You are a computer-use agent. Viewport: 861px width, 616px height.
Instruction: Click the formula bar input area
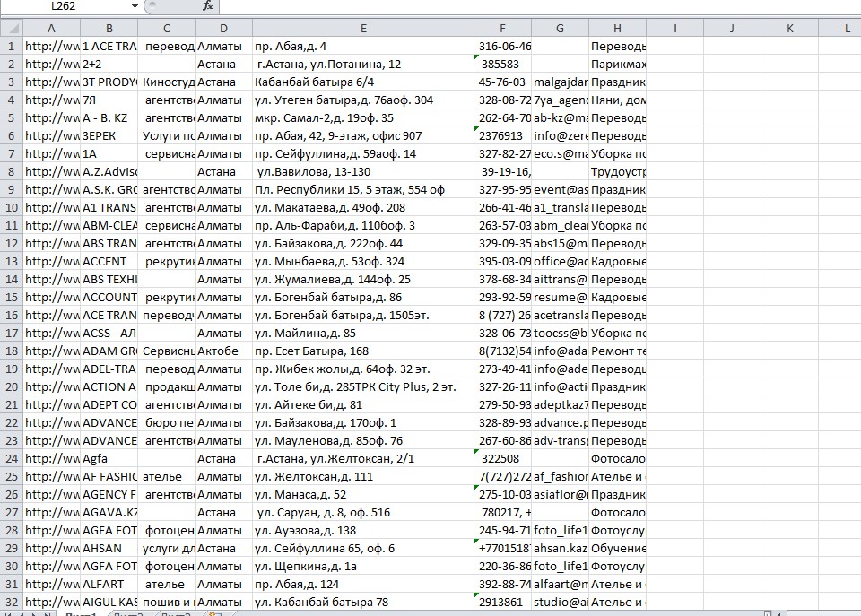coord(539,6)
